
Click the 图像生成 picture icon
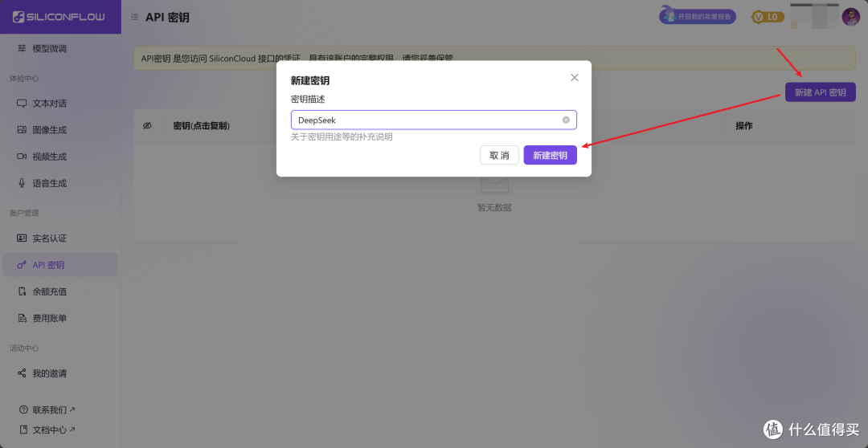coord(23,130)
